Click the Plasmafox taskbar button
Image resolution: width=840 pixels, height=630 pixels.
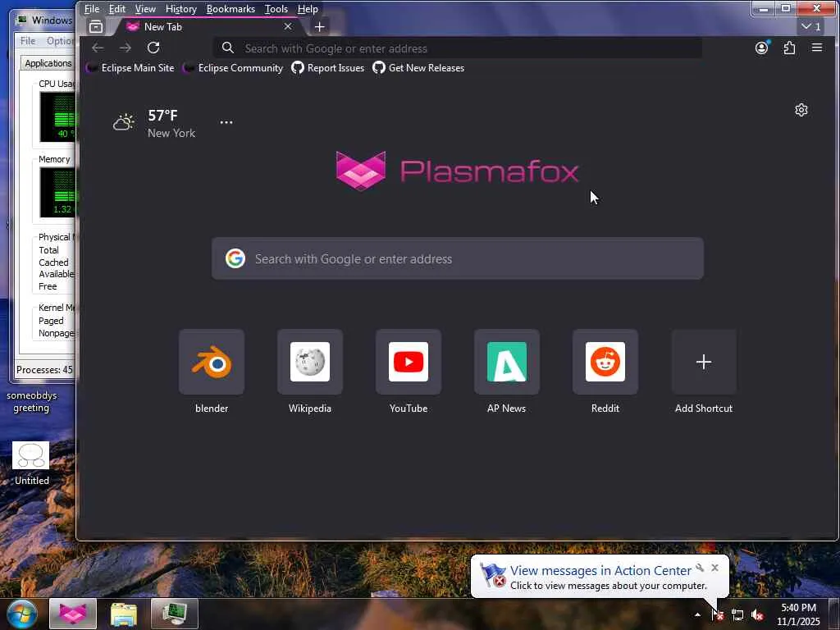pyautogui.click(x=73, y=614)
